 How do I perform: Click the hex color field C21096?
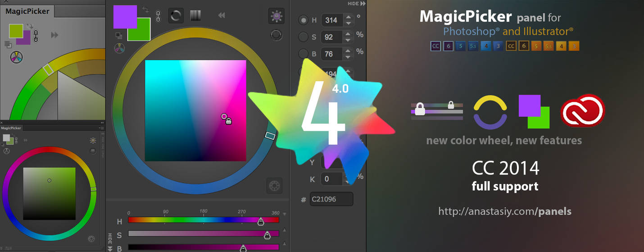[x=331, y=199]
